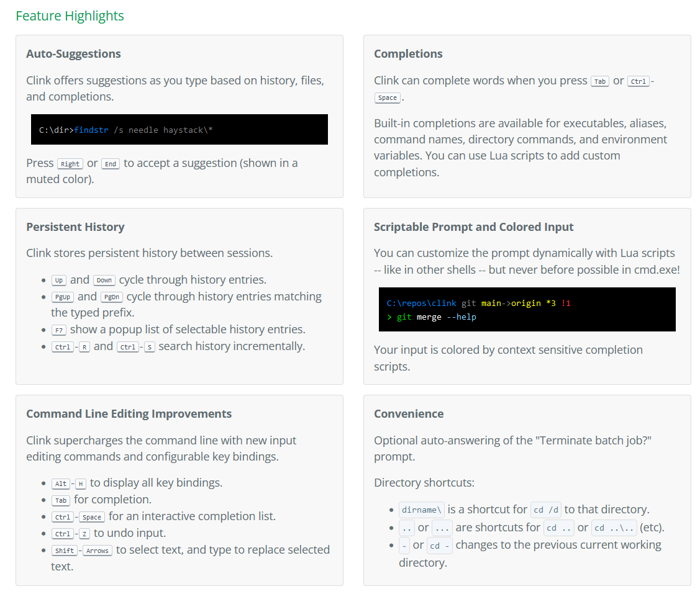Click the Up key label
Screen dimensions: 700x594
click(x=59, y=281)
